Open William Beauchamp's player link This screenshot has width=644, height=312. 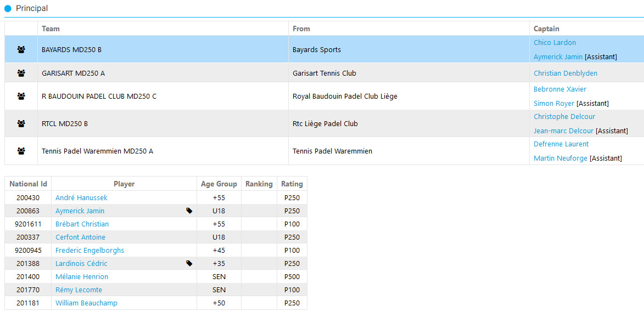coord(86,303)
